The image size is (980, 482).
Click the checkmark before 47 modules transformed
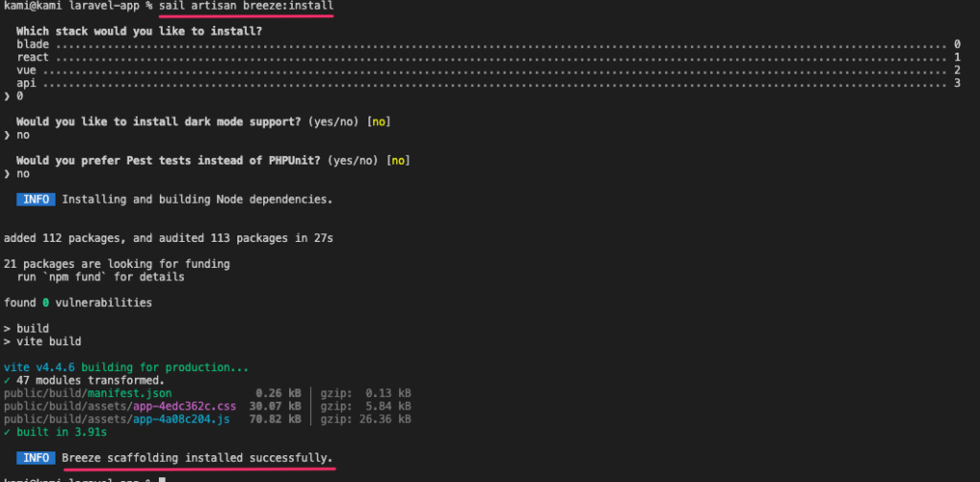tap(8, 380)
